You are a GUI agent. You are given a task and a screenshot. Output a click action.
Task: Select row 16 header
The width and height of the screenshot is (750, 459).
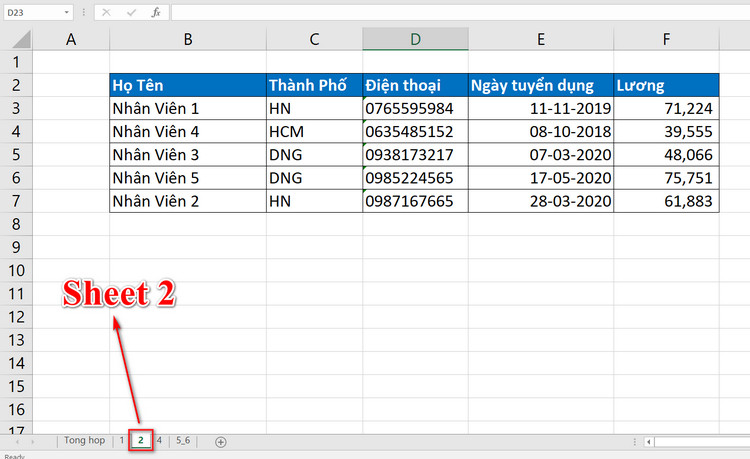[x=16, y=410]
